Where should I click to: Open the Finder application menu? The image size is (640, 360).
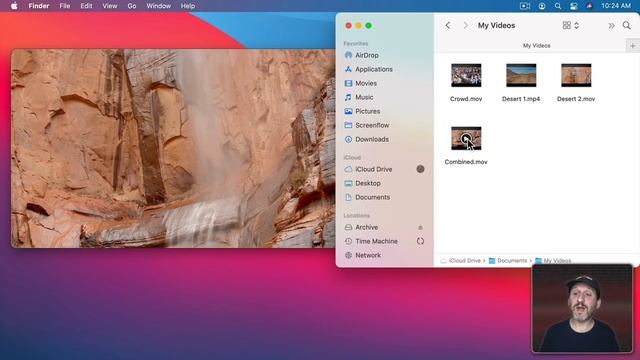pos(39,6)
